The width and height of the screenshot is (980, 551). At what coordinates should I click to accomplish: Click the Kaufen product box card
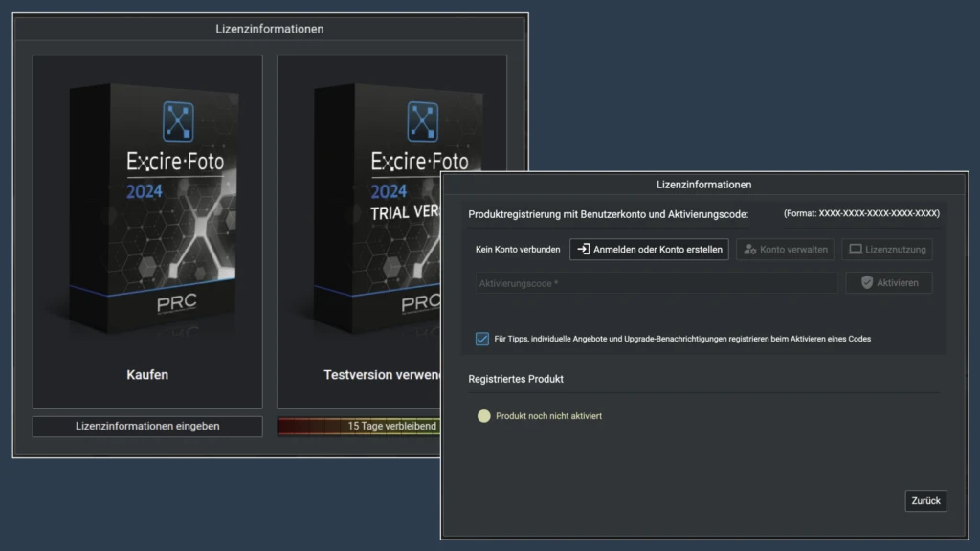tap(147, 231)
